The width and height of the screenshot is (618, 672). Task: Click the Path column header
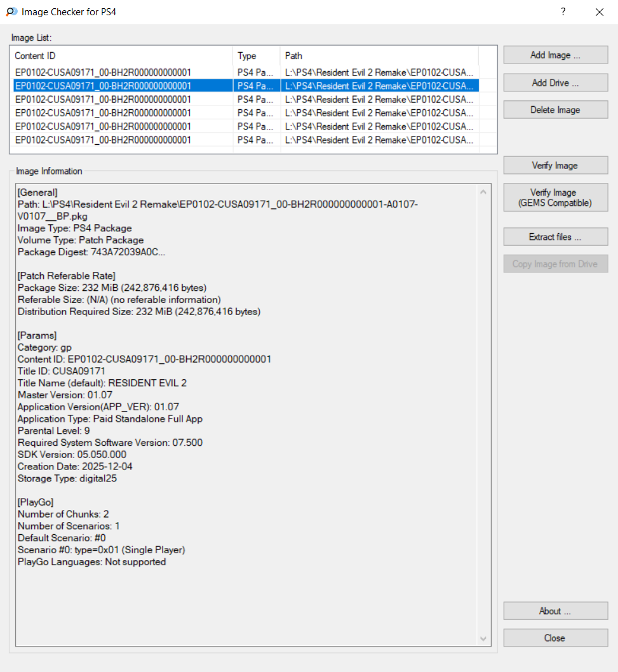tap(379, 56)
